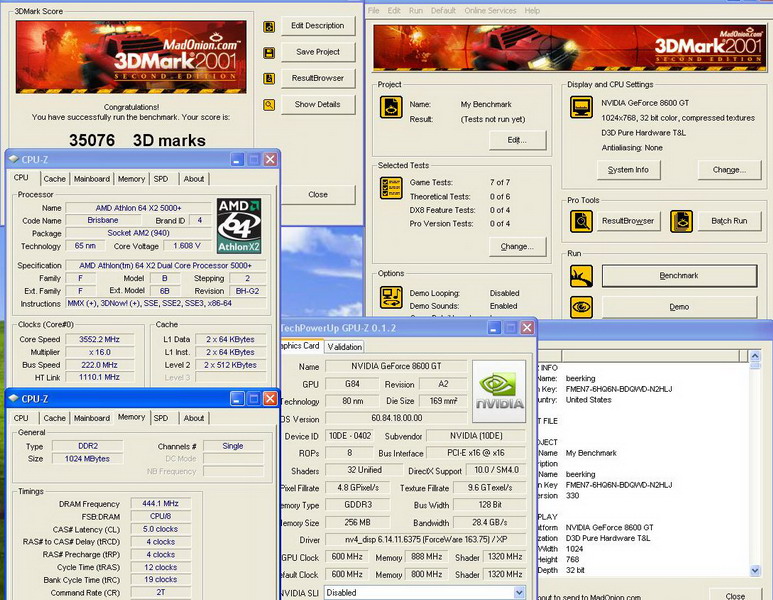773x600 pixels.
Task: Click the 35076 3D marks score text
Action: 137,141
